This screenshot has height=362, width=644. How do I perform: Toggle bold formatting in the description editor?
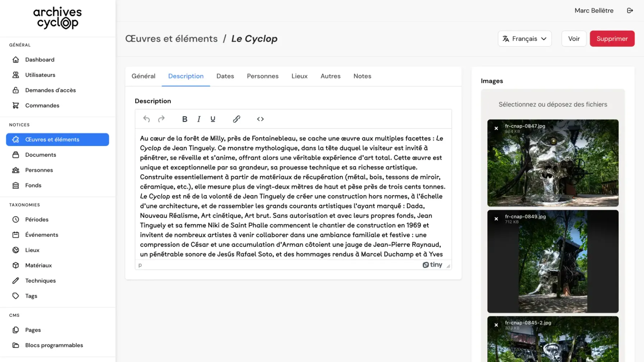click(185, 119)
